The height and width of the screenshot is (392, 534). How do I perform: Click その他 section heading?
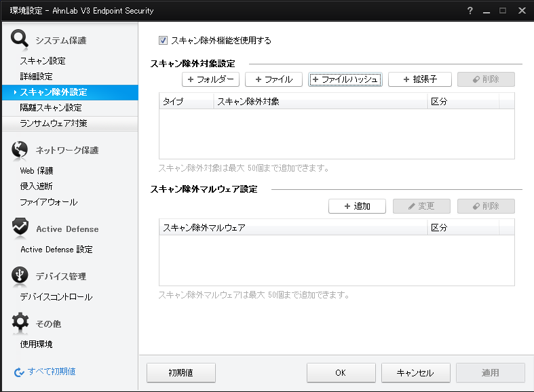48,324
